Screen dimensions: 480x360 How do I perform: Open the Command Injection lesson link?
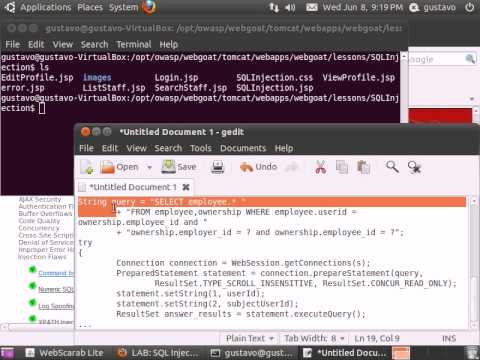56,273
